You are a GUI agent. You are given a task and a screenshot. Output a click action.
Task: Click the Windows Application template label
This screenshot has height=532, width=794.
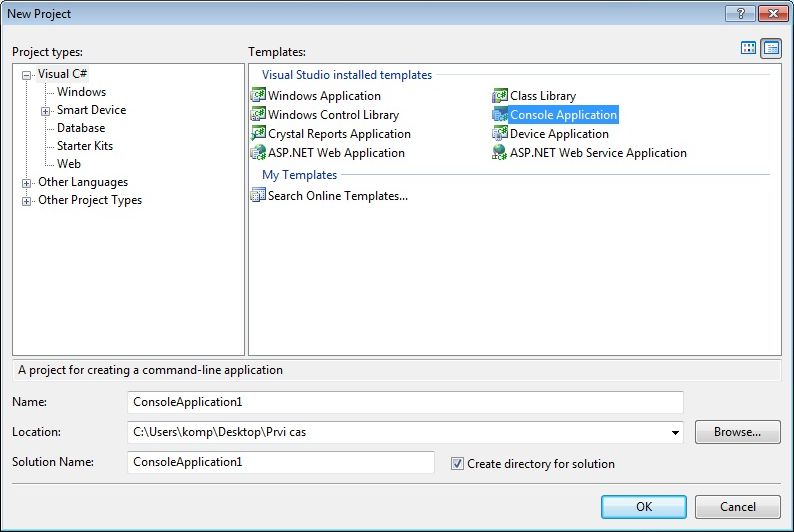[324, 96]
